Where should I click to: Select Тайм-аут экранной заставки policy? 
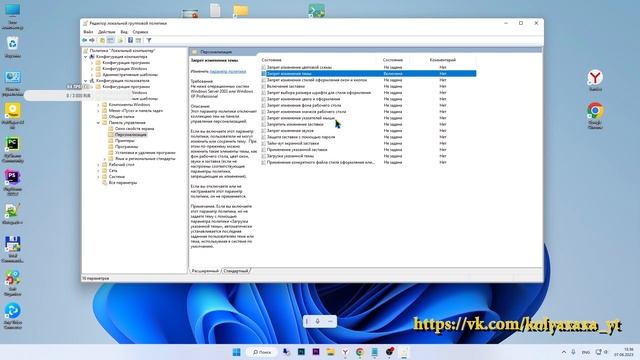[293, 143]
